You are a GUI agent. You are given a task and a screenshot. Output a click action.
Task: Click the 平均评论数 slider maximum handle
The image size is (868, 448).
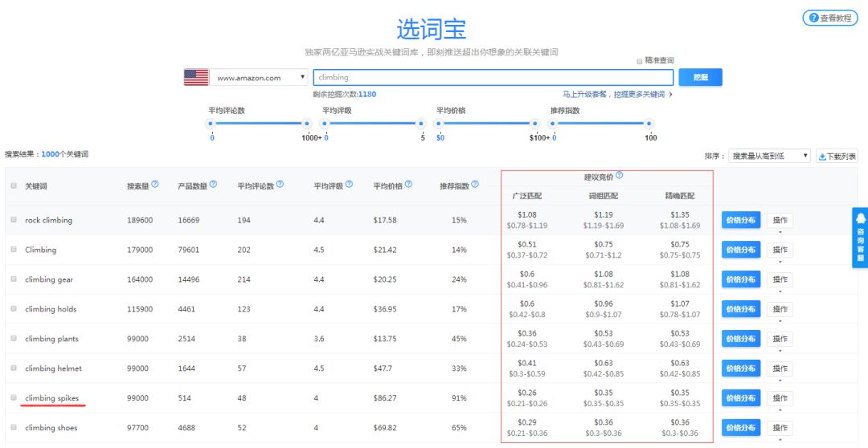306,124
